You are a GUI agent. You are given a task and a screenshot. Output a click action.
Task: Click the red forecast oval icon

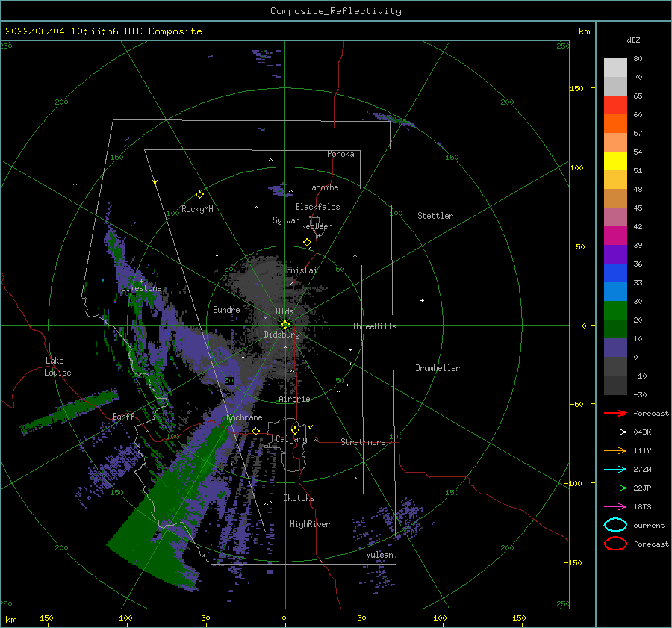615,544
